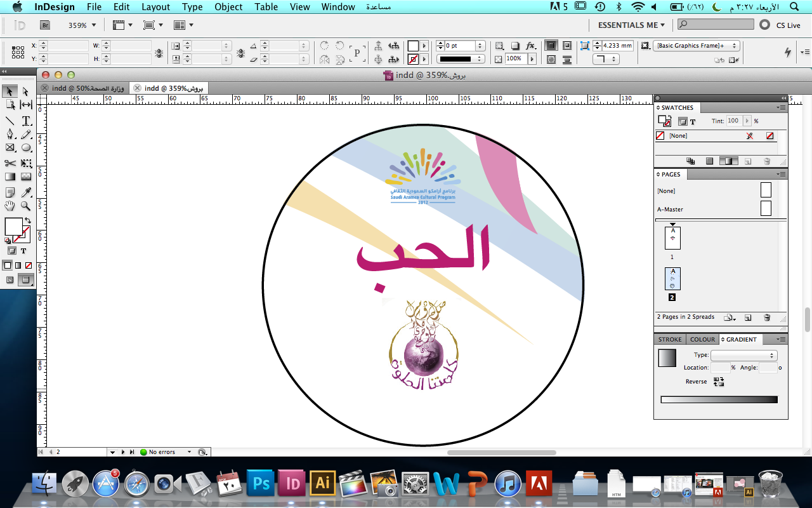Open the stroke weight 0 pt dropdown
Image resolution: width=812 pixels, height=508 pixels.
[x=480, y=46]
